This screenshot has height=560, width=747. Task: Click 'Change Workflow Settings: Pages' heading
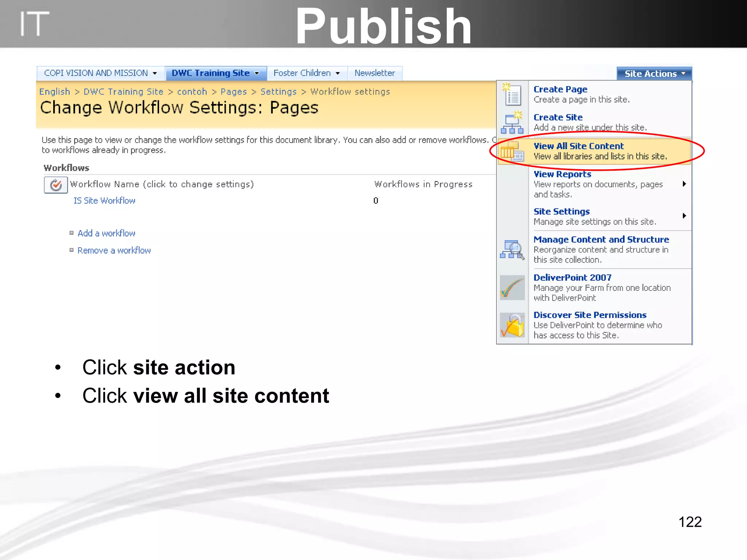click(179, 108)
